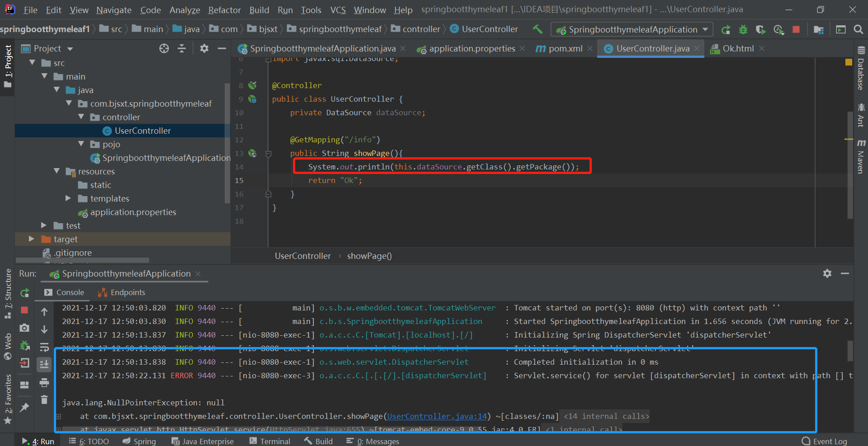Hide Project panel with minus icon
Viewport: 868px width, 446px height.
coord(222,48)
